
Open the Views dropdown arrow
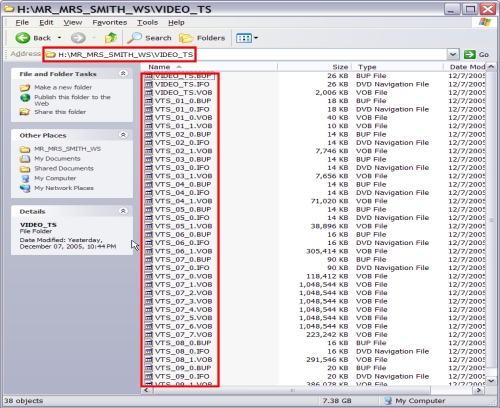(x=256, y=38)
